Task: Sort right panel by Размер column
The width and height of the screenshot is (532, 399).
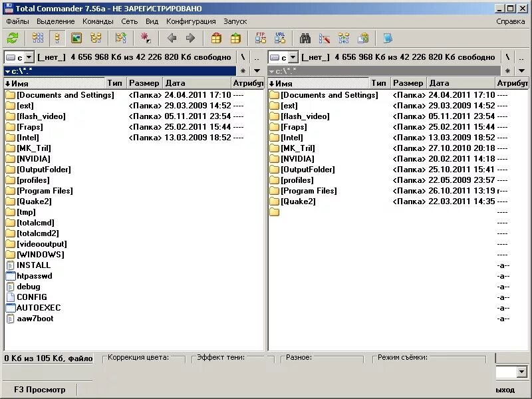Action: [x=408, y=83]
